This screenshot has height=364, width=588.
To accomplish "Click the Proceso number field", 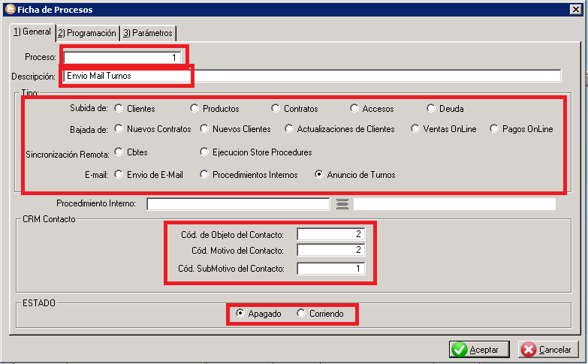I will (123, 57).
